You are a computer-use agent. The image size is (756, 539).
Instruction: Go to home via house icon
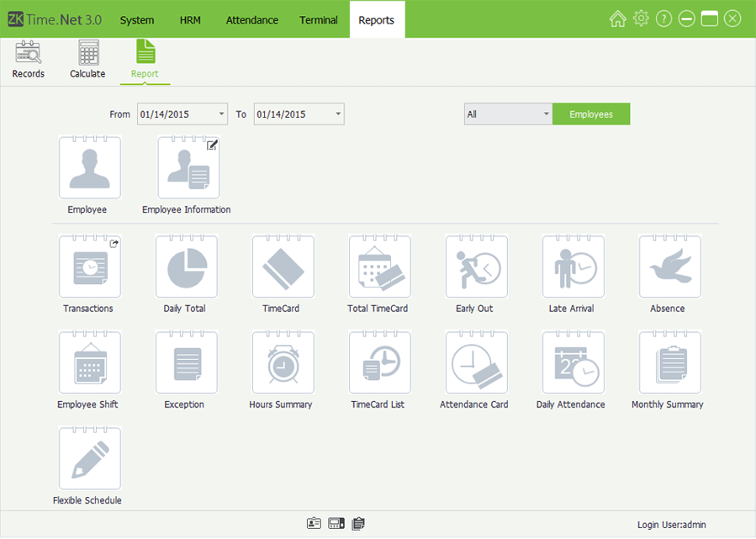pyautogui.click(x=617, y=19)
